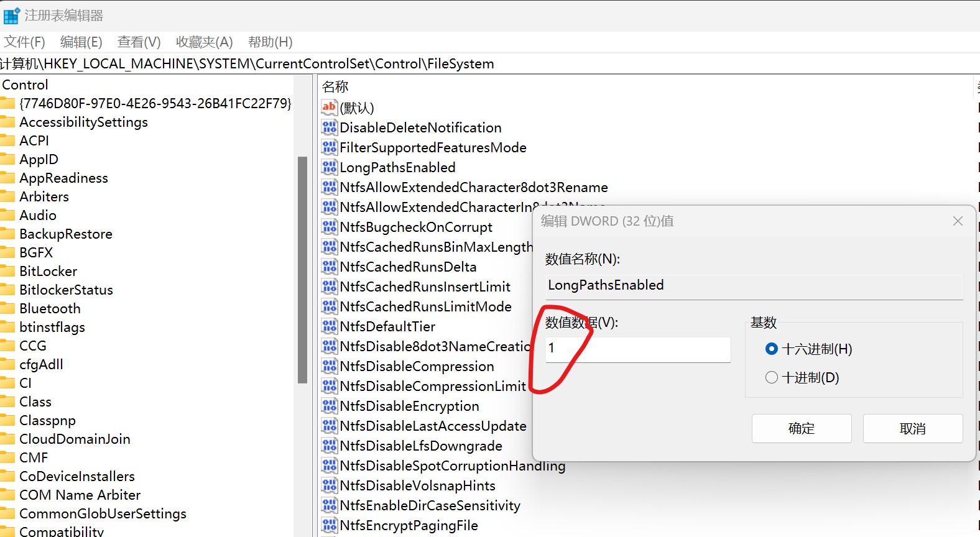Click the COM Name Arbiter folder icon
980x537 pixels.
pyautogui.click(x=7, y=495)
